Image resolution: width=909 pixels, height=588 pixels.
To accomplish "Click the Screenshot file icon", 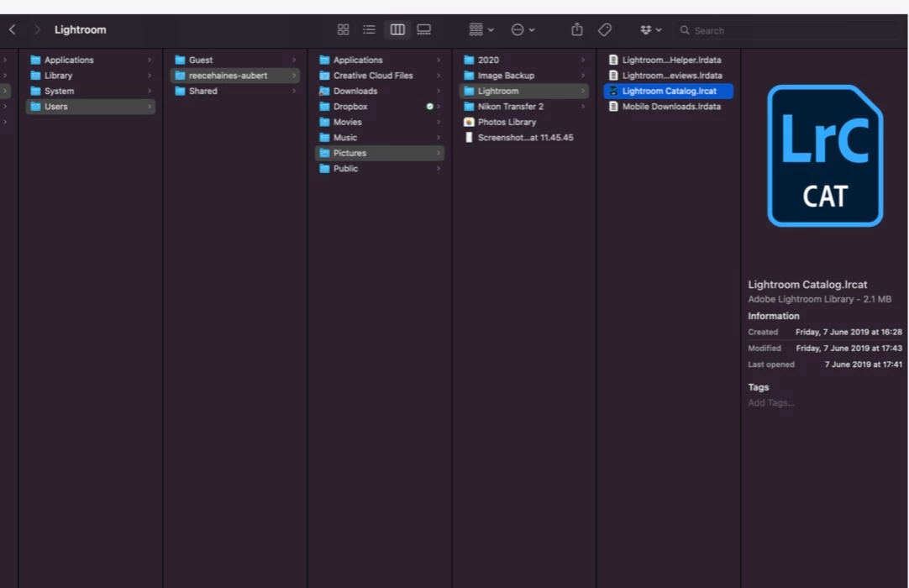I will (469, 138).
